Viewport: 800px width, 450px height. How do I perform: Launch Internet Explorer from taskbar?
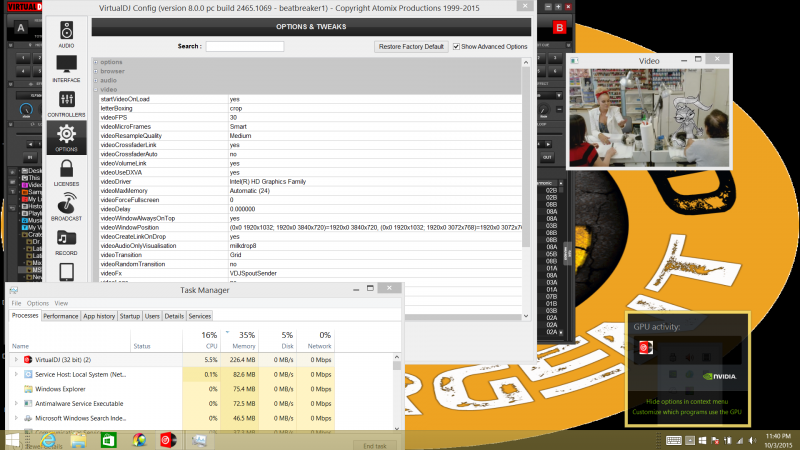[48, 440]
